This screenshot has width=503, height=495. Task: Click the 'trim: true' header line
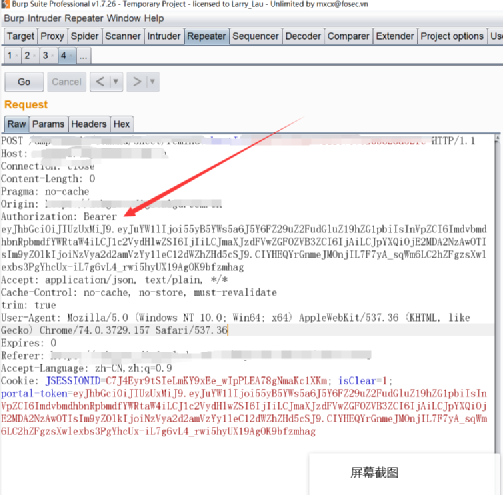29,305
